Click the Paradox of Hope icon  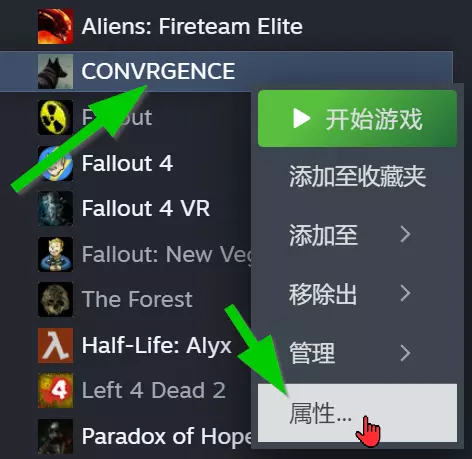point(55,436)
